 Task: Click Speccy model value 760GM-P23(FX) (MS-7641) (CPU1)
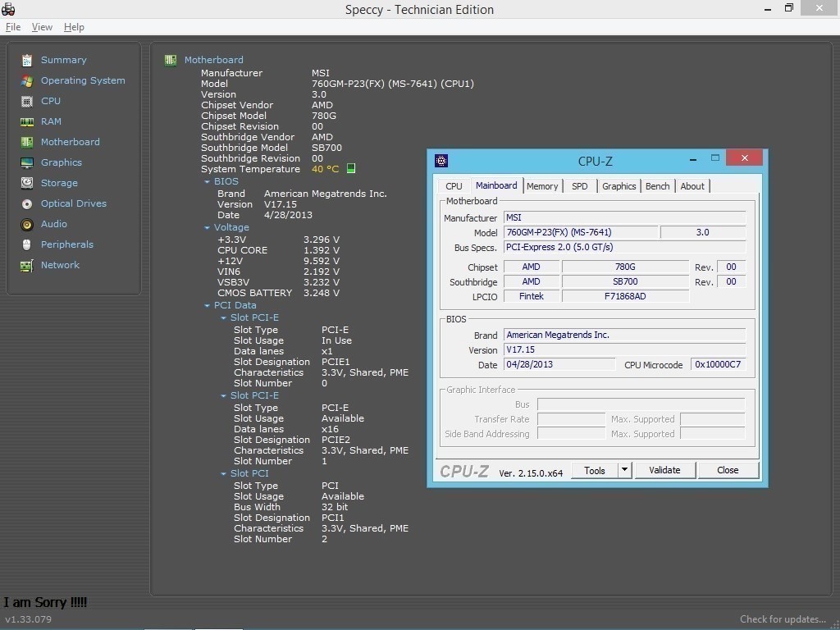393,84
